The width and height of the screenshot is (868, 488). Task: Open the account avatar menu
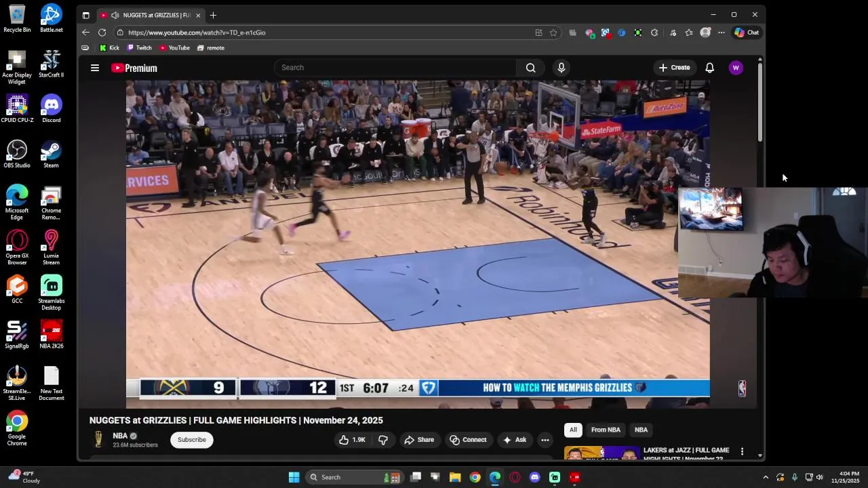click(736, 68)
